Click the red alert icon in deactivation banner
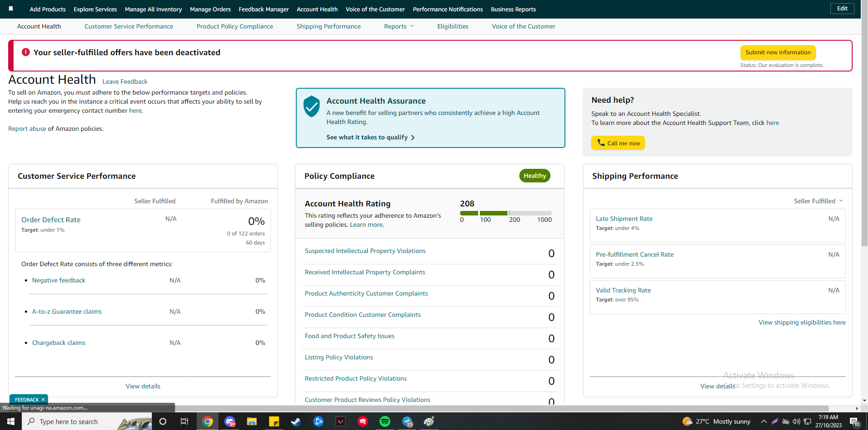 26,52
